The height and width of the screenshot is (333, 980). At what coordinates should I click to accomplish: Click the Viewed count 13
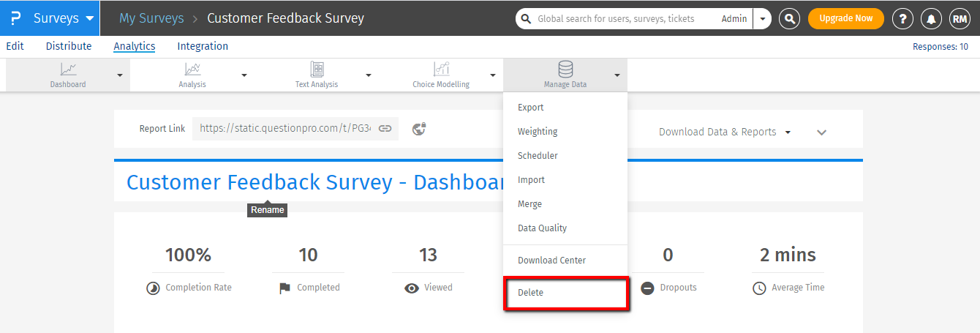(428, 255)
